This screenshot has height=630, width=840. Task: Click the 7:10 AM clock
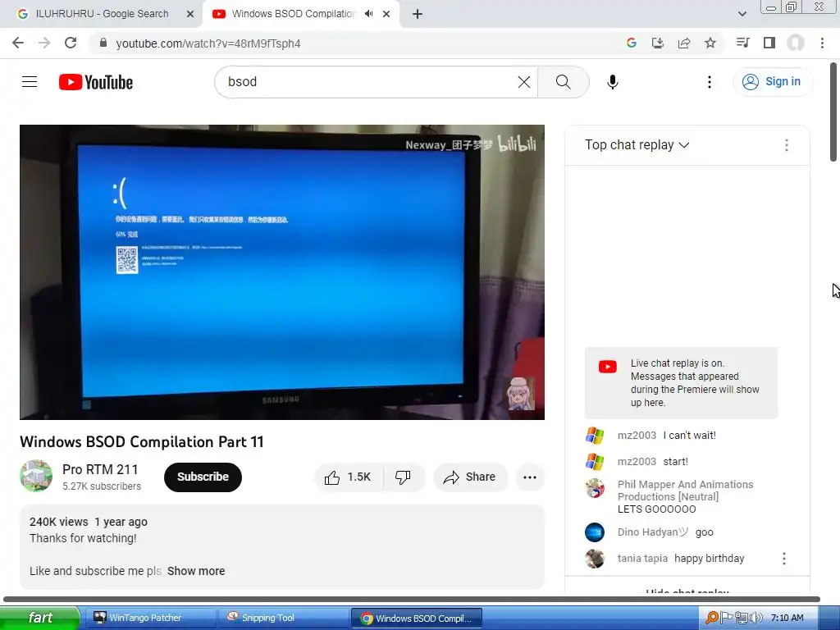pyautogui.click(x=787, y=618)
